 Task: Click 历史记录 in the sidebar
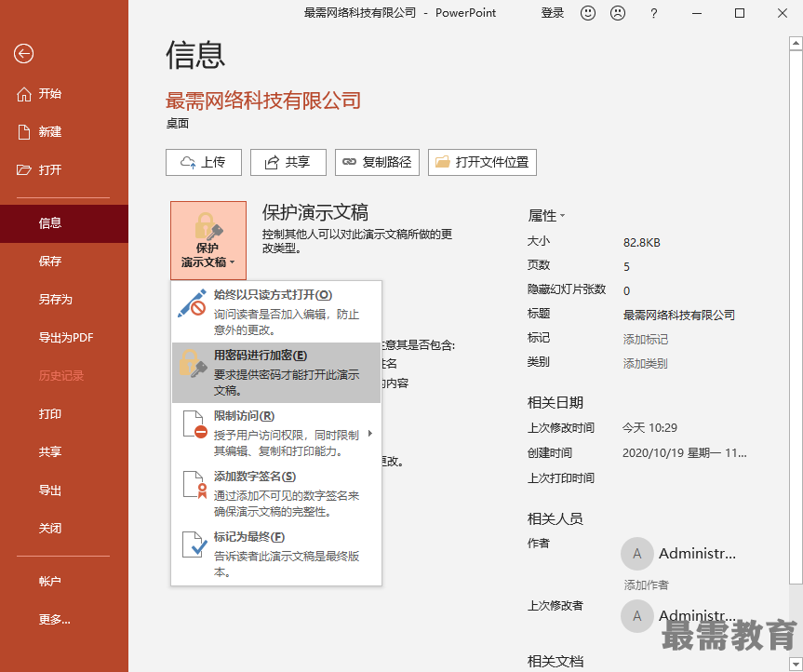[x=64, y=376]
